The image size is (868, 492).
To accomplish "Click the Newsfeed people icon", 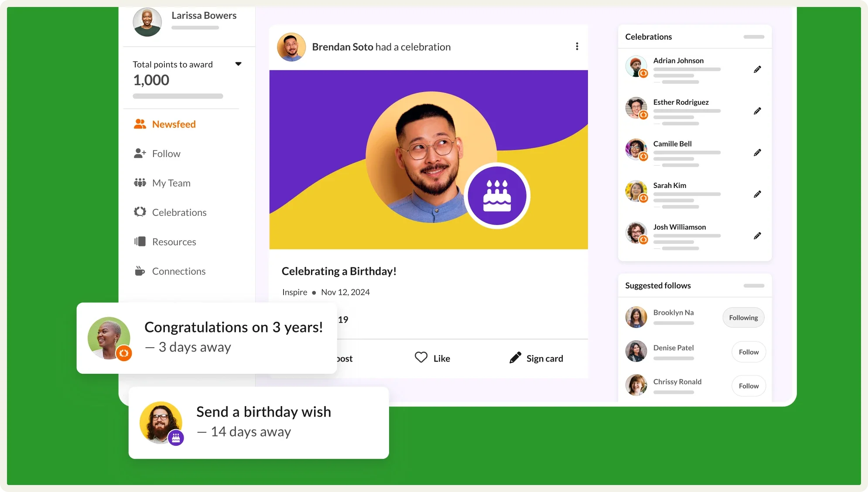I will coord(140,124).
